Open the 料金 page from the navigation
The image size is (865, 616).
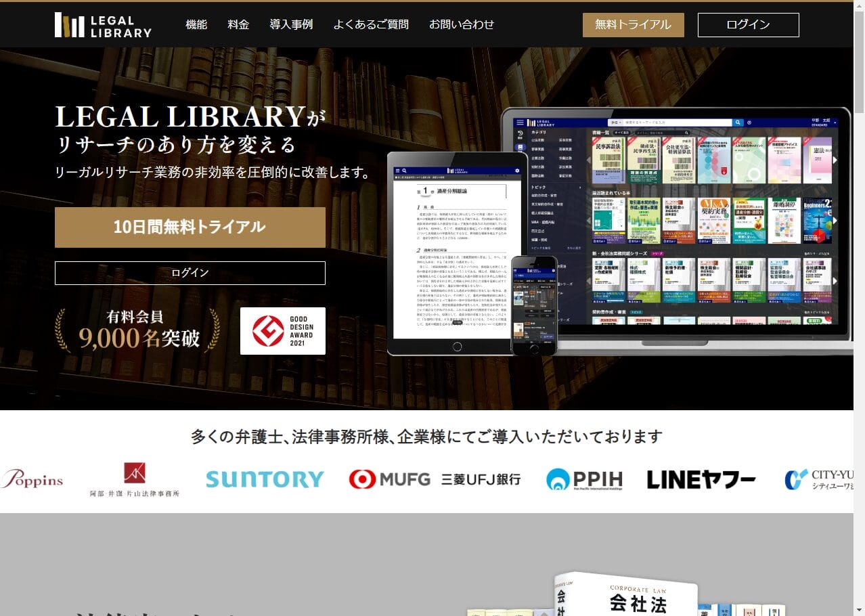point(238,24)
